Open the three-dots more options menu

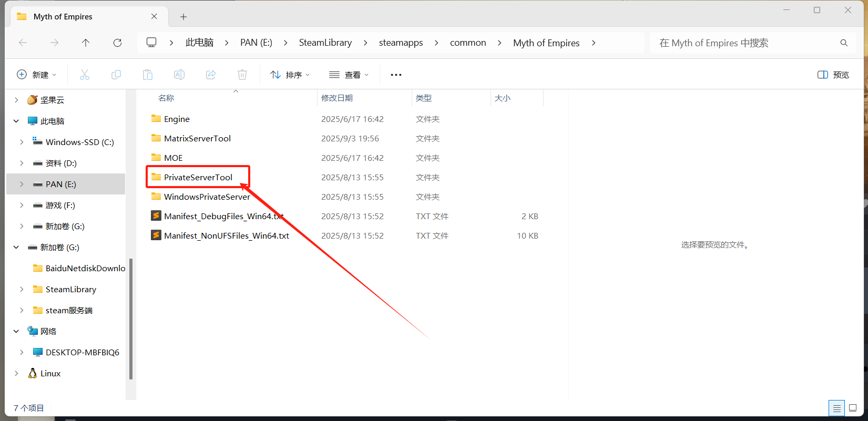pos(396,75)
